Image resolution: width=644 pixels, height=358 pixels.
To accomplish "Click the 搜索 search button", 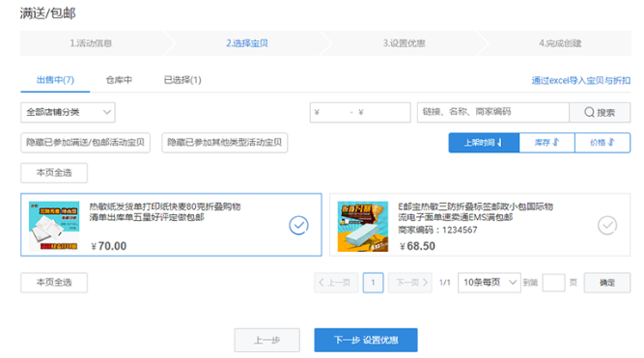I will coord(600,112).
